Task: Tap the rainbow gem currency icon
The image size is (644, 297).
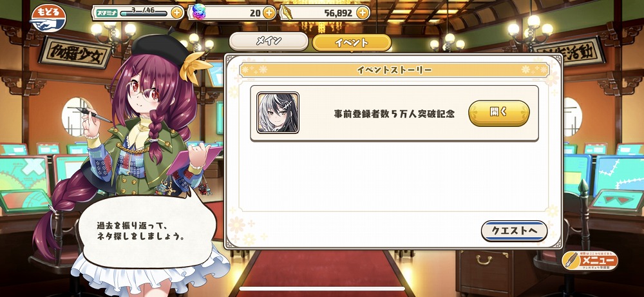Action: coord(199,13)
